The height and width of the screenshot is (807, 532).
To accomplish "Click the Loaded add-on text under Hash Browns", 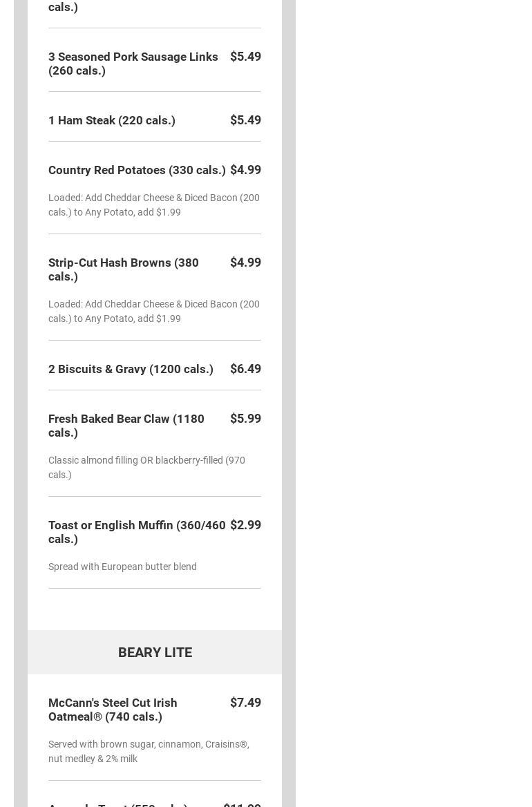I will pyautogui.click(x=153, y=311).
